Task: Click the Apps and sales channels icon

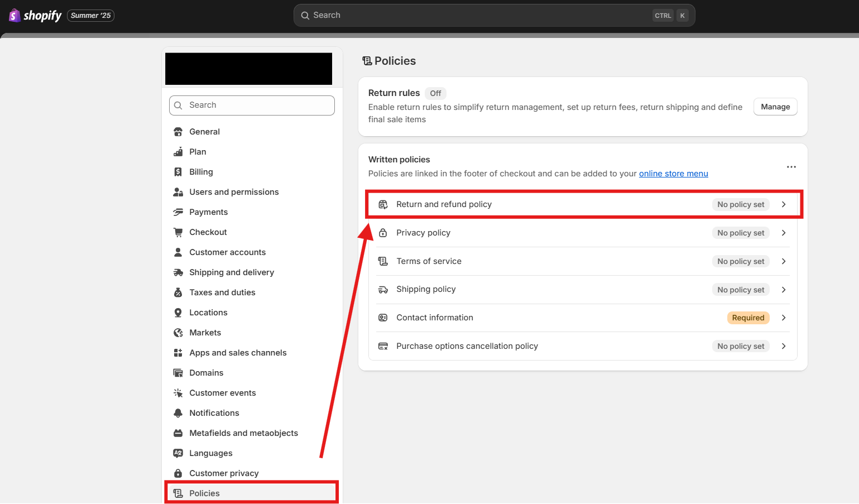Action: click(178, 353)
